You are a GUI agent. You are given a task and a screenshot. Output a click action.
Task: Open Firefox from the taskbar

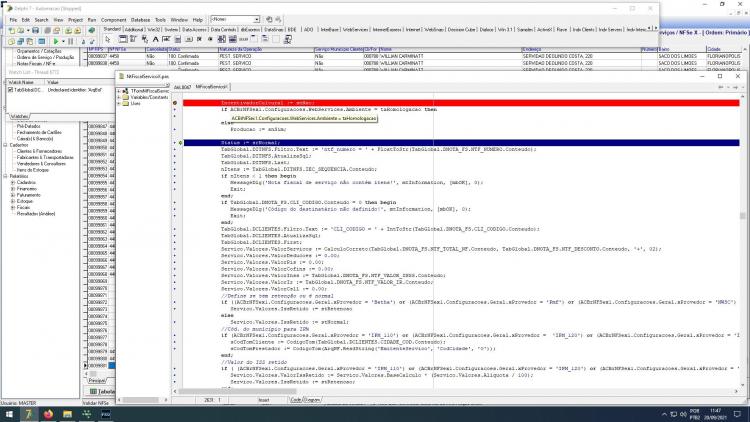tap(48, 414)
